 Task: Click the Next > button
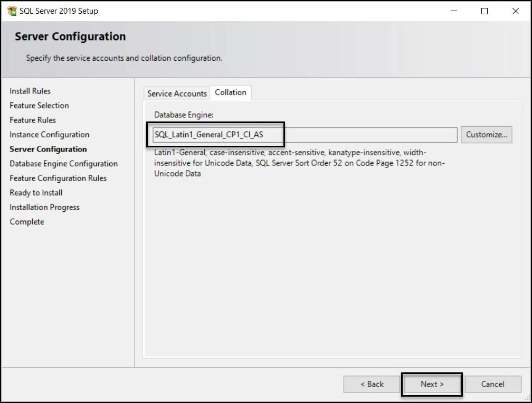(432, 384)
